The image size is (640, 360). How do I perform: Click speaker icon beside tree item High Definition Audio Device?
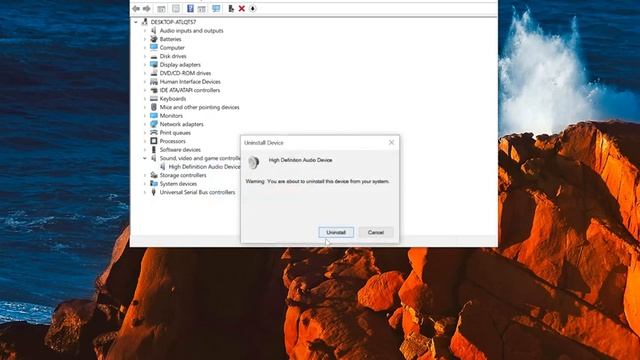point(163,167)
